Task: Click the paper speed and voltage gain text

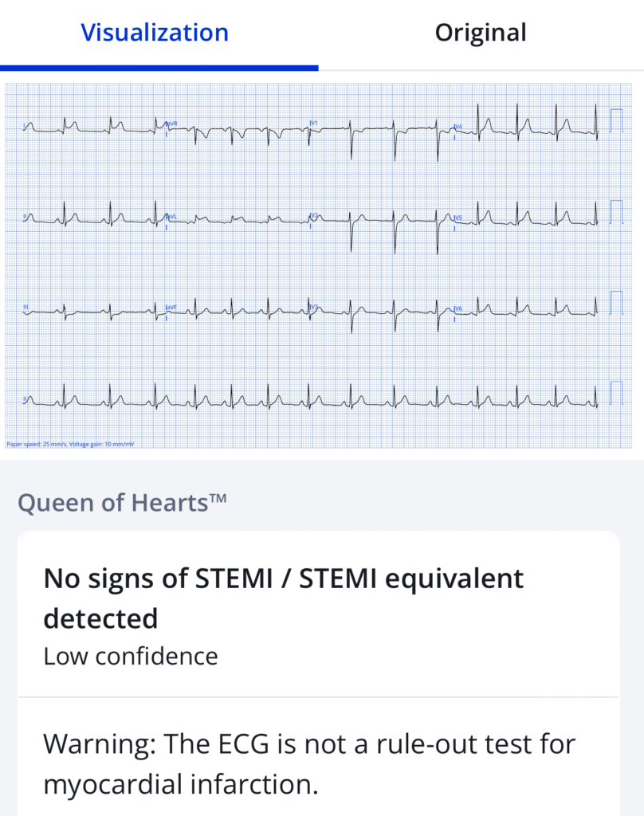Action: [70, 445]
